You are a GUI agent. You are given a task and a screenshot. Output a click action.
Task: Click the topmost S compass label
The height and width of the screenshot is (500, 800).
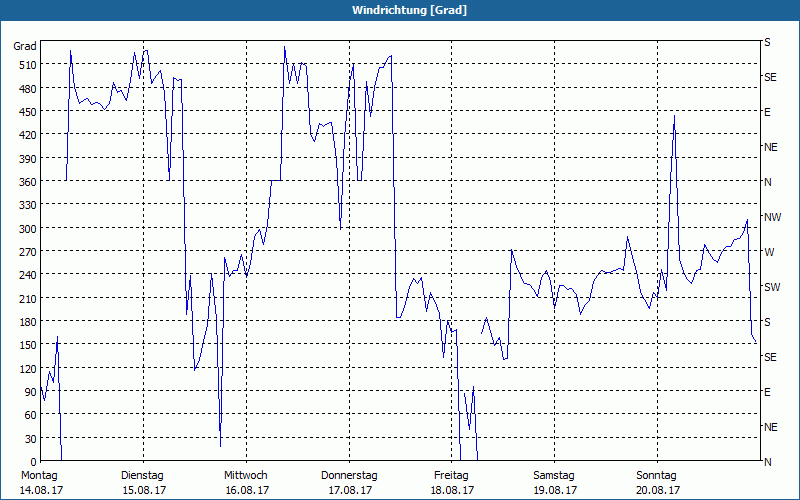click(767, 42)
